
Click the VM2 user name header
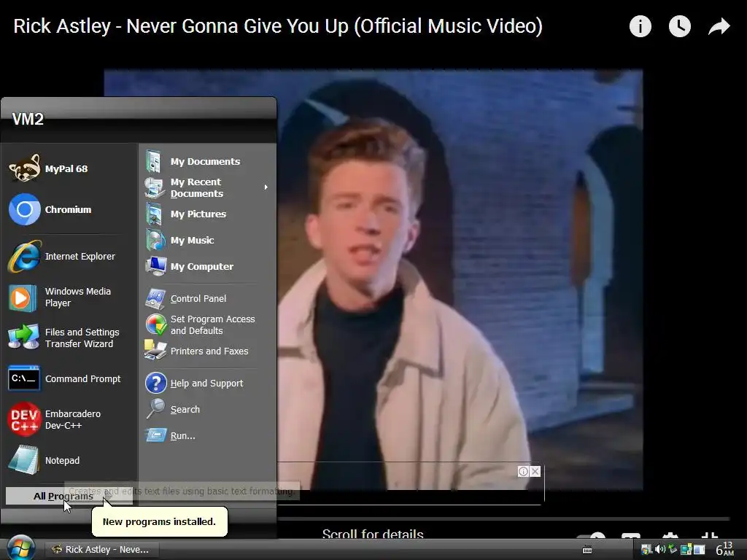28,119
